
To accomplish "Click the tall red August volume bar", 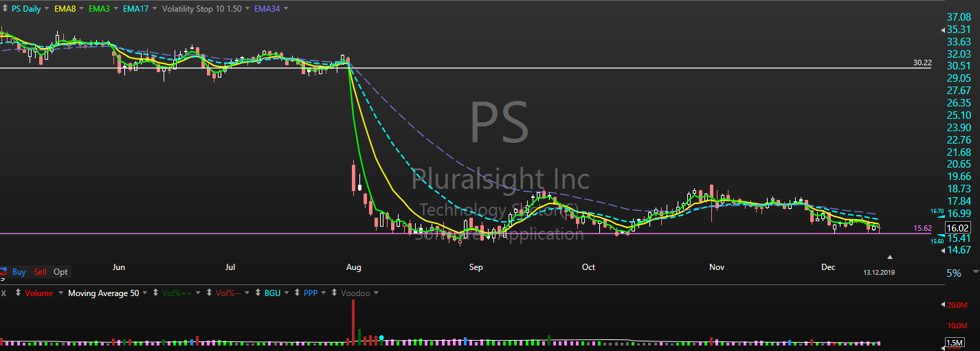I will click(x=353, y=321).
